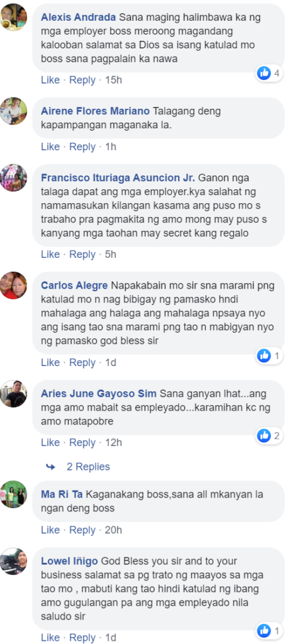The height and width of the screenshot is (644, 302).
Task: Click the like reaction icon on Aries June Gayoso Sim's comment
Action: point(264,436)
